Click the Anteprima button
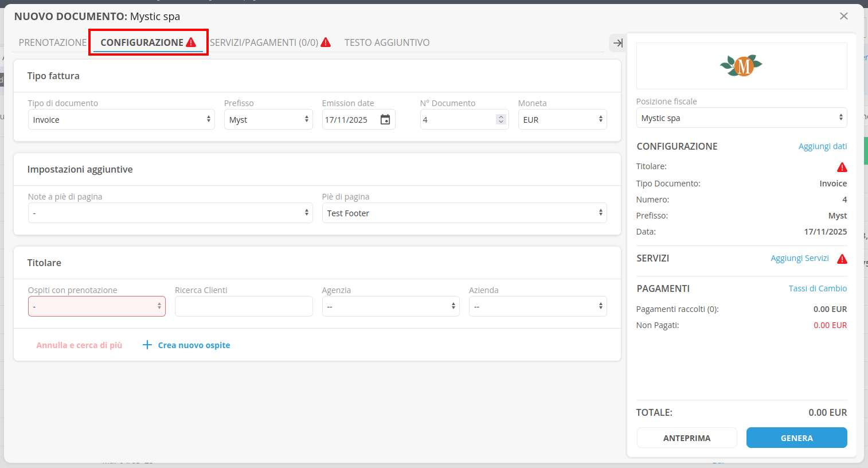Screen dimensions: 868x468 coord(686,438)
